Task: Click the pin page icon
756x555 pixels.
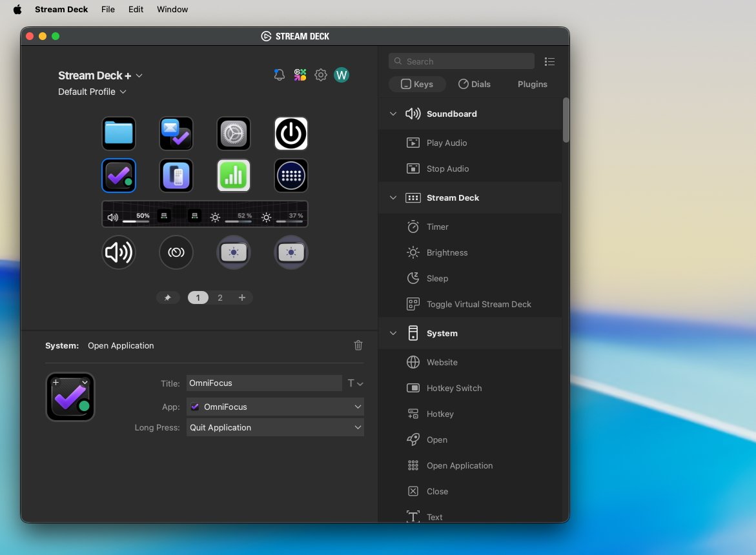Action: [168, 298]
